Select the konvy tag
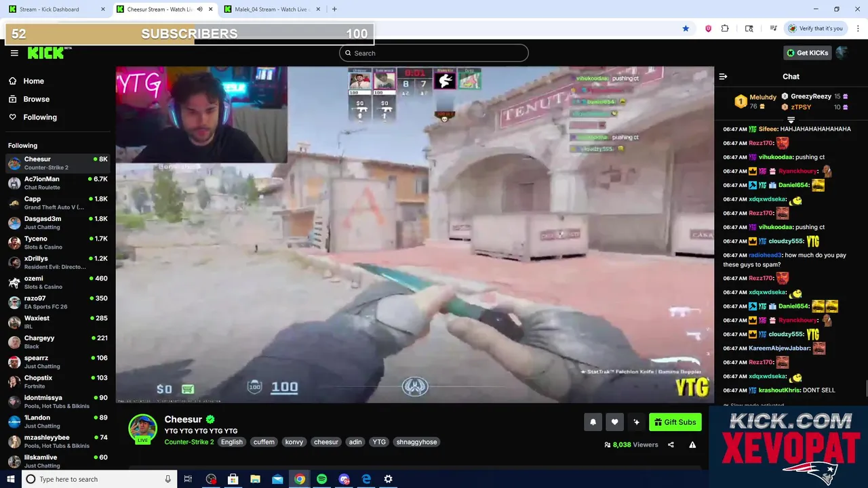 pos(294,442)
